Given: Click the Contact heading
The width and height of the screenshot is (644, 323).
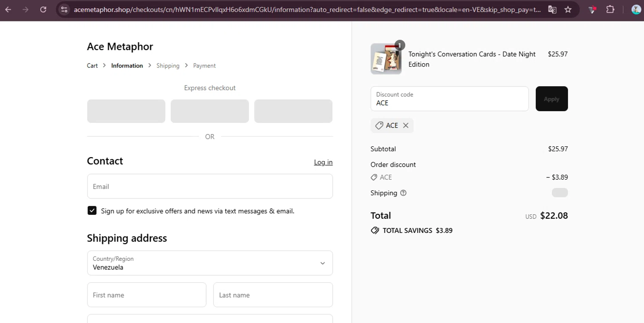Looking at the screenshot, I should [x=105, y=161].
